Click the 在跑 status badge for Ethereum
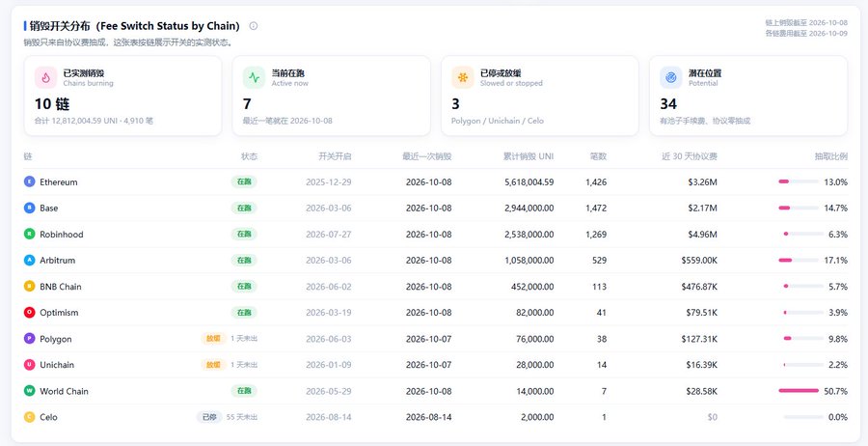Viewport: 868px width, 446px height. click(244, 181)
